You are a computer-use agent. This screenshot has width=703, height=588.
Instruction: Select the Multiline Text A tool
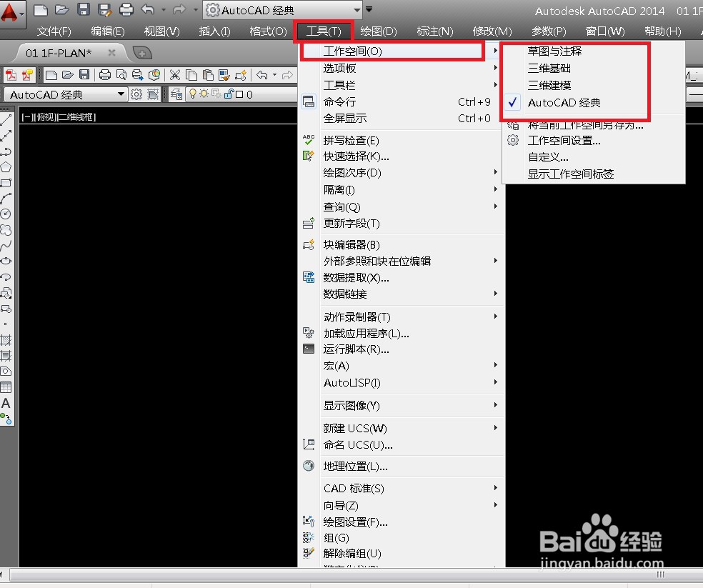point(6,403)
